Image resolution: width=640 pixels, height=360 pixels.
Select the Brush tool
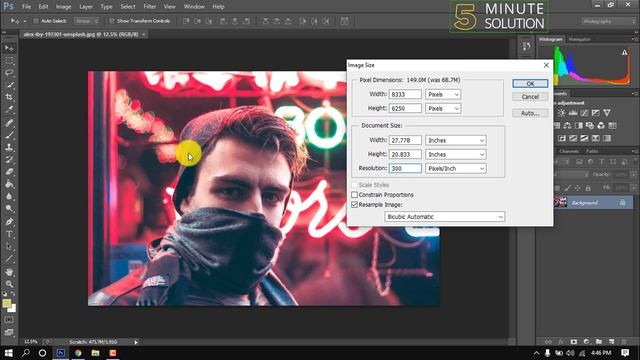click(9, 135)
